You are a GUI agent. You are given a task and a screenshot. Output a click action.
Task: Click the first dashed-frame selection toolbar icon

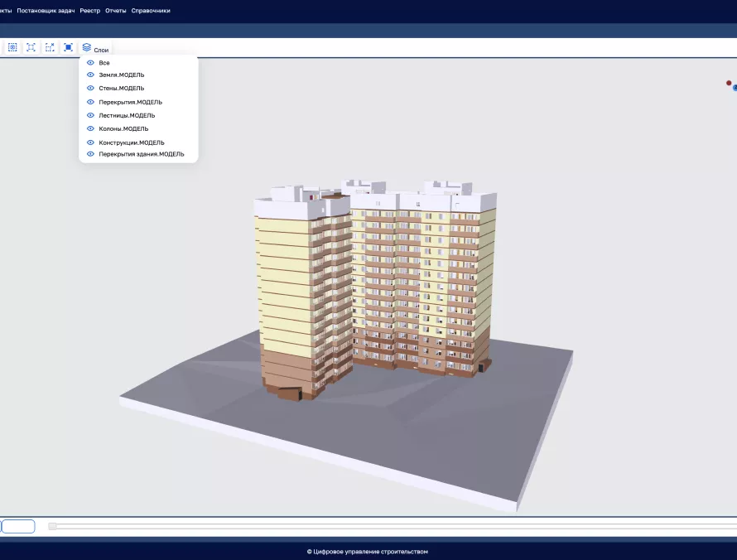point(12,47)
